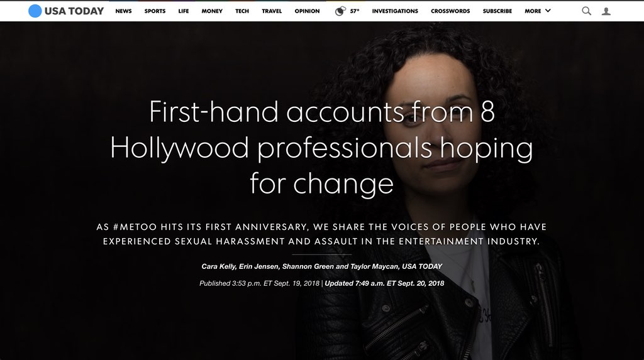Go to the SPORTS section
This screenshot has height=360, width=644.
click(155, 11)
